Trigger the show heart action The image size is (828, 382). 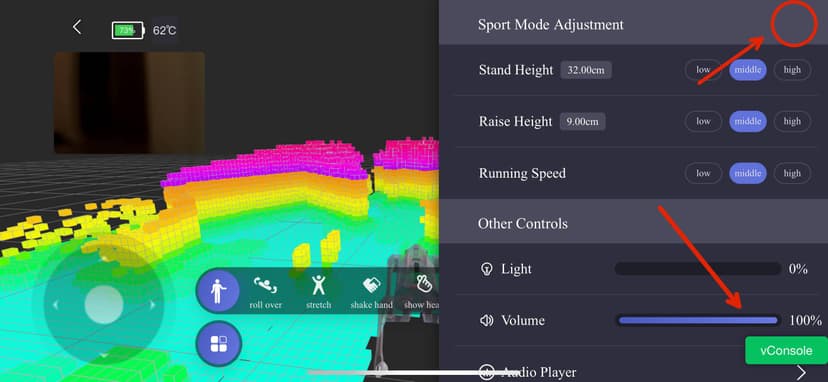tap(421, 293)
